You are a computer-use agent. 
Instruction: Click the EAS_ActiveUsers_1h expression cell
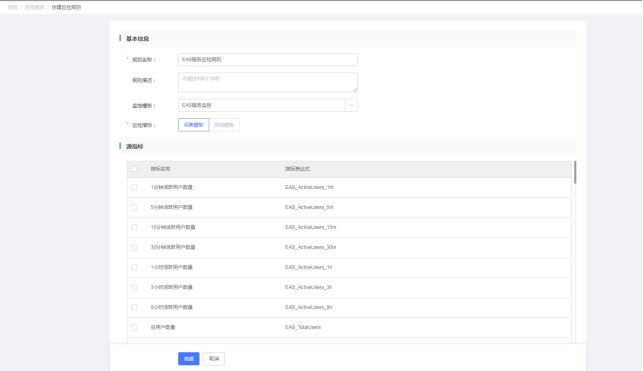point(309,267)
